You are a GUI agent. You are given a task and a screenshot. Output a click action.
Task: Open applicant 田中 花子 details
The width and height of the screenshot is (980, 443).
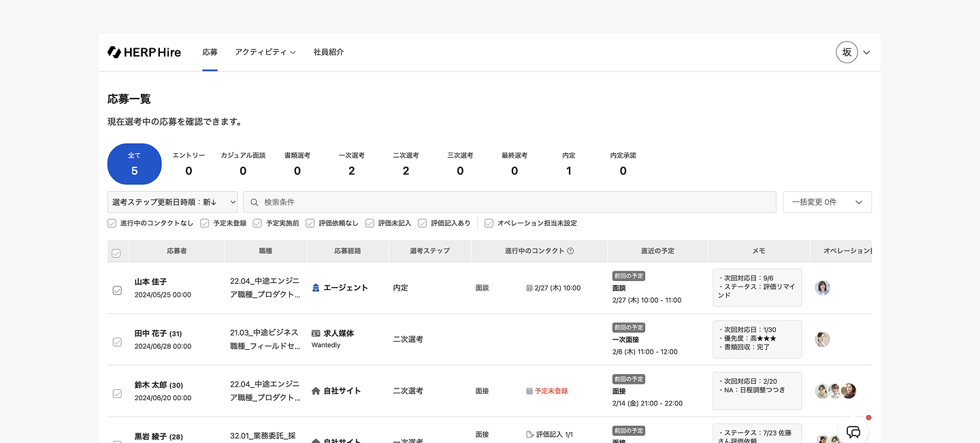(150, 333)
